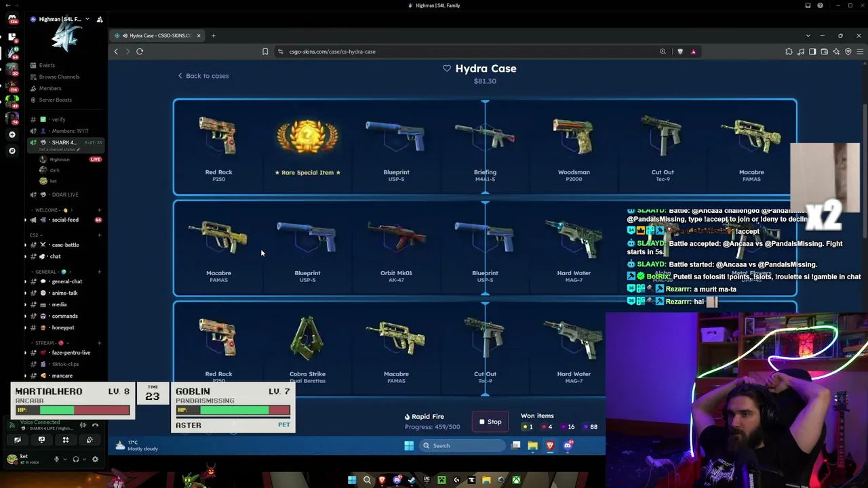Close the Hydra Case browser tab
The image size is (868, 488).
point(199,35)
